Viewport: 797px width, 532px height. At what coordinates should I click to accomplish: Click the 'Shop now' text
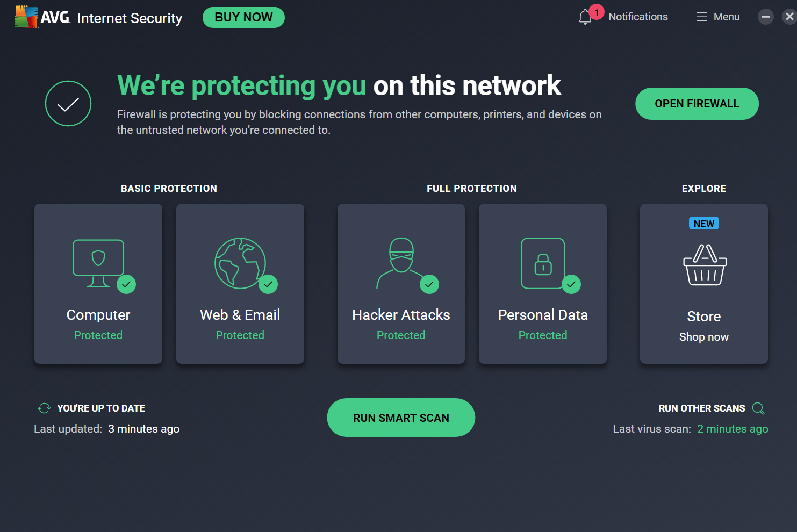click(x=704, y=337)
